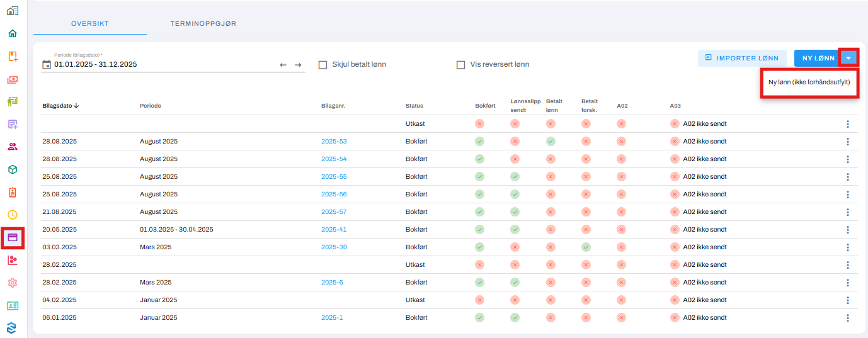Click 'Januar 2025' in the 06.01.2025 row

159,318
